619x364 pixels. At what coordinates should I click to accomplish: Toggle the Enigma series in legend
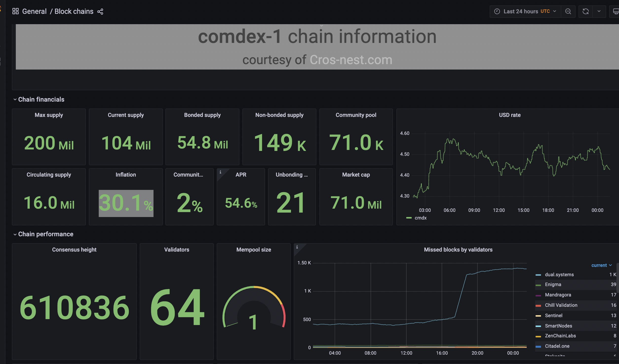[553, 284]
